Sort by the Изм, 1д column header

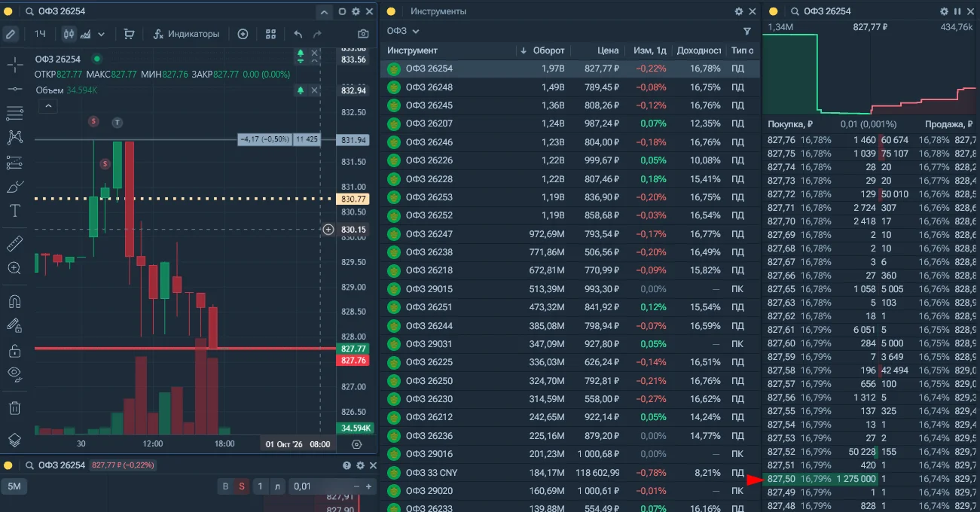pyautogui.click(x=650, y=50)
